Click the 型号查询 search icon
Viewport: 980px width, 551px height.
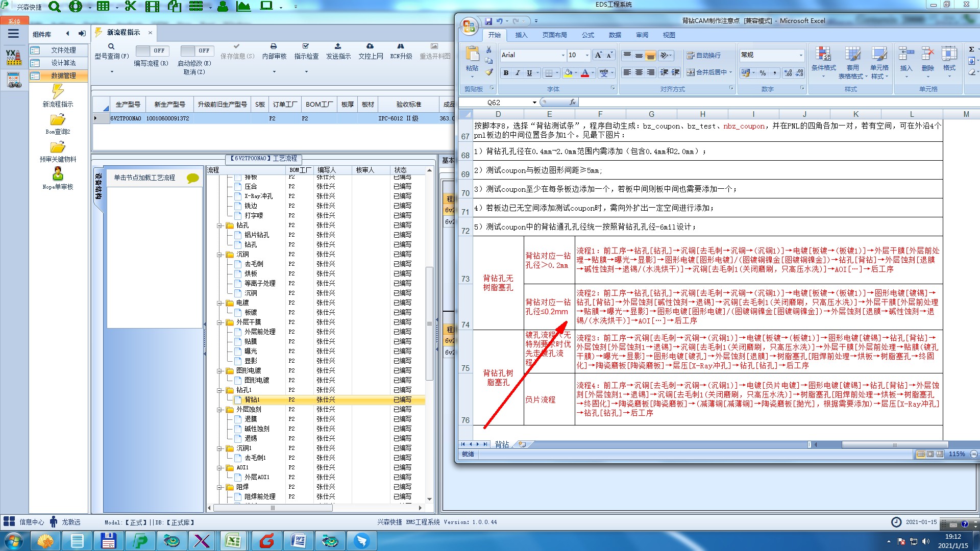pyautogui.click(x=111, y=46)
